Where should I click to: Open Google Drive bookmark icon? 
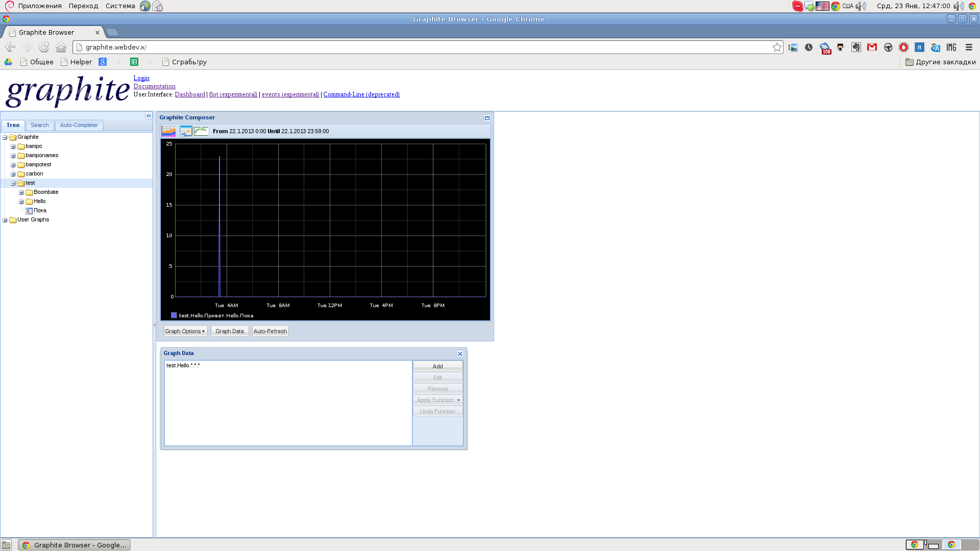8,62
